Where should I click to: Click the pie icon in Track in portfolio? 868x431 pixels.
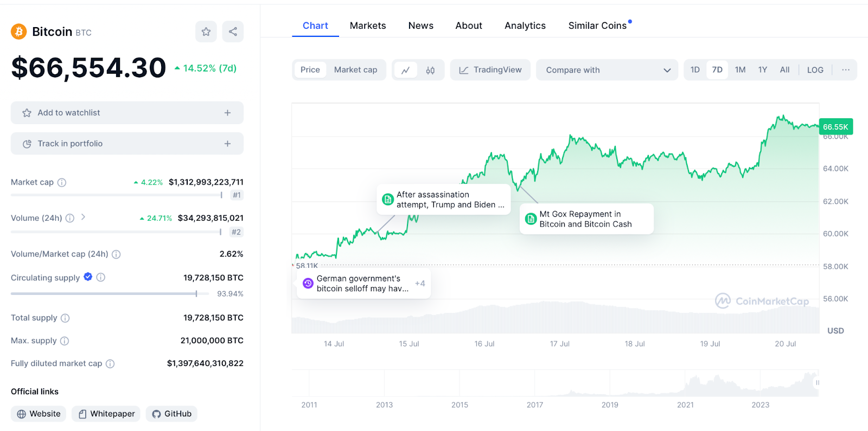(27, 144)
